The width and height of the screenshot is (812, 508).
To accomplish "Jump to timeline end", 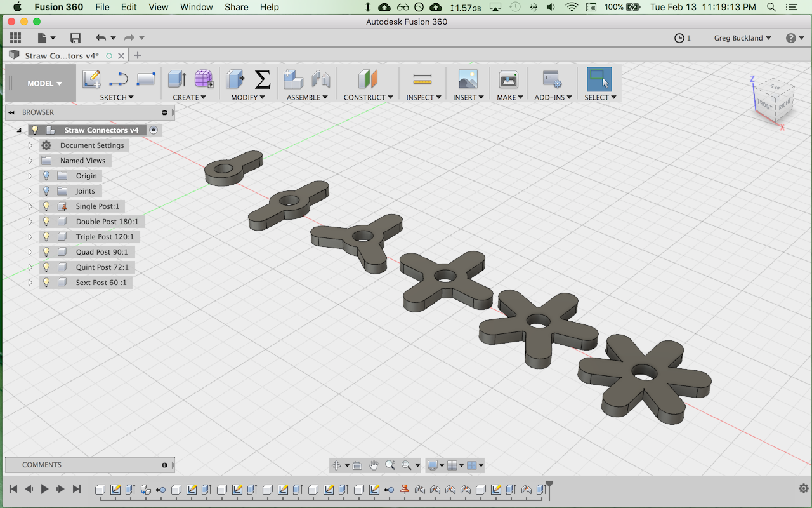I will click(77, 489).
